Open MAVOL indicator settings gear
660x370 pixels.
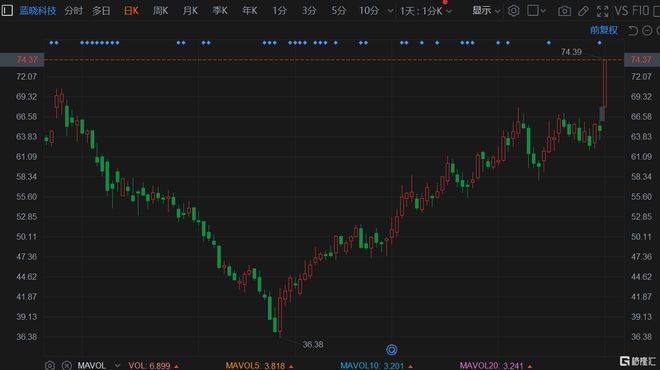point(50,365)
